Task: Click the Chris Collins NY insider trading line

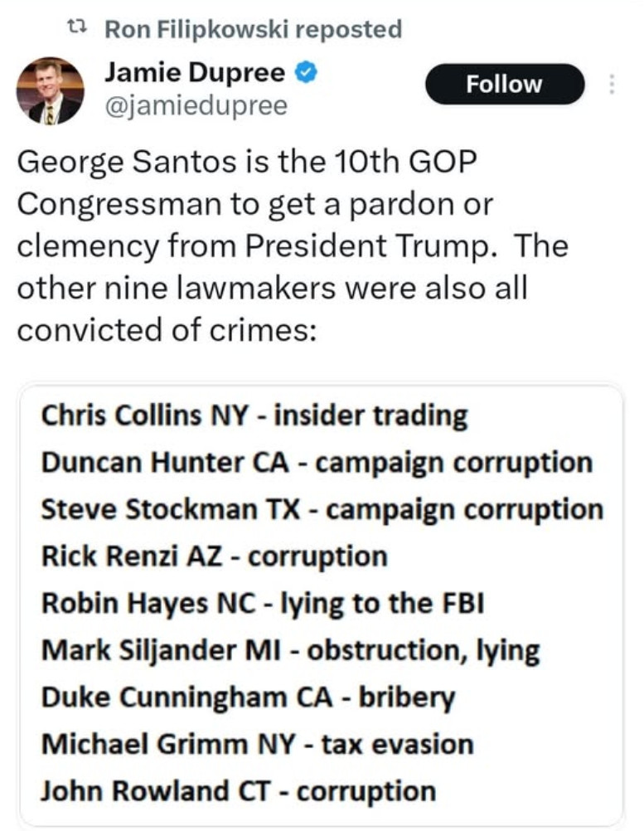Action: [x=254, y=415]
